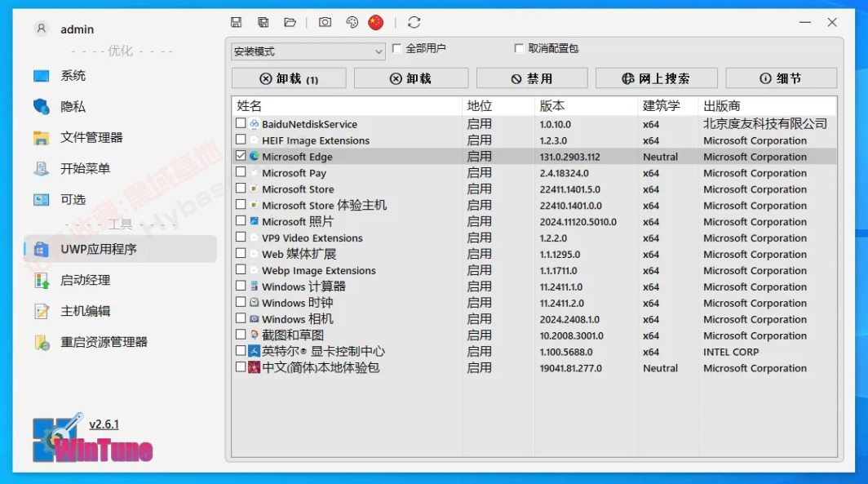Click version 131.0.2903.112 cell
Image resolution: width=868 pixels, height=484 pixels.
click(x=569, y=157)
